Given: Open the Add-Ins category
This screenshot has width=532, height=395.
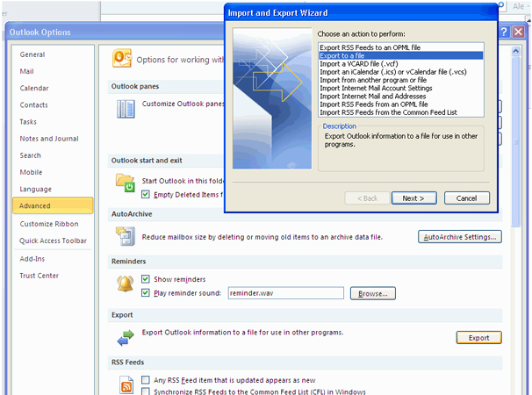Looking at the screenshot, I should [32, 259].
